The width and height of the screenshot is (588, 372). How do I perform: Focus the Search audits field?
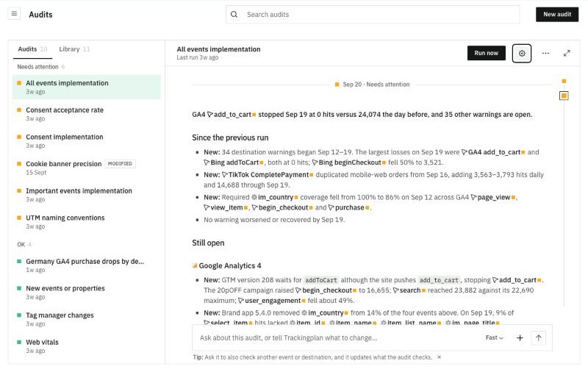(x=373, y=15)
